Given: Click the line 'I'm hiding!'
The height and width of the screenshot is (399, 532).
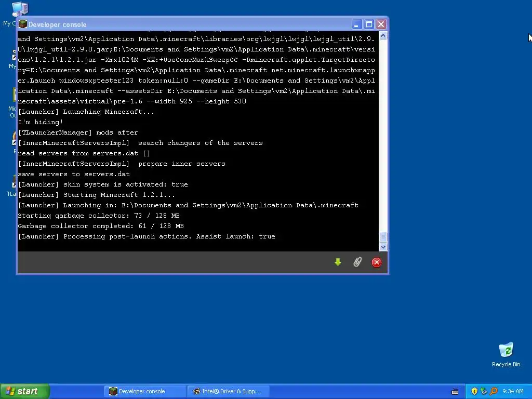Looking at the screenshot, I should click(41, 122).
